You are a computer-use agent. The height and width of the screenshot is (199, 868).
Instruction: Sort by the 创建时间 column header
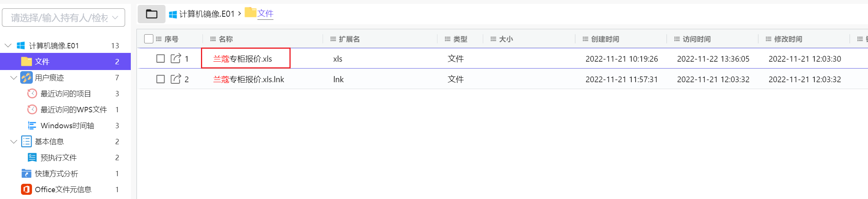605,39
